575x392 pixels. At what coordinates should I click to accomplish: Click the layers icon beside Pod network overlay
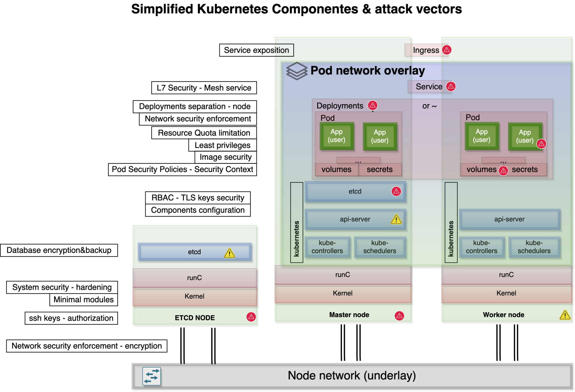point(296,71)
